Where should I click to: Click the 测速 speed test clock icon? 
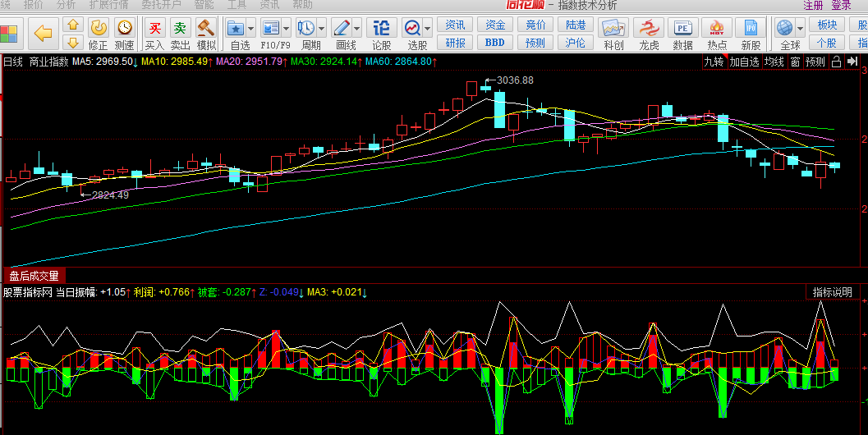[x=124, y=34]
